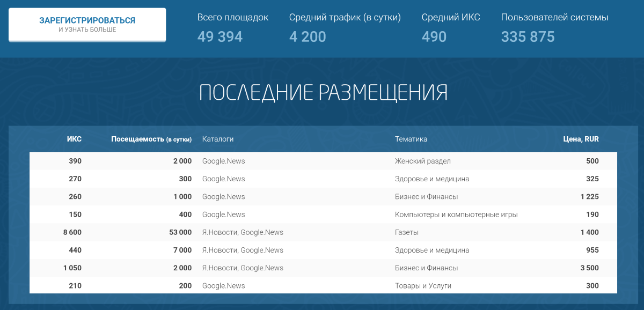Click price 1 225
The width and height of the screenshot is (644, 310).
pos(590,196)
